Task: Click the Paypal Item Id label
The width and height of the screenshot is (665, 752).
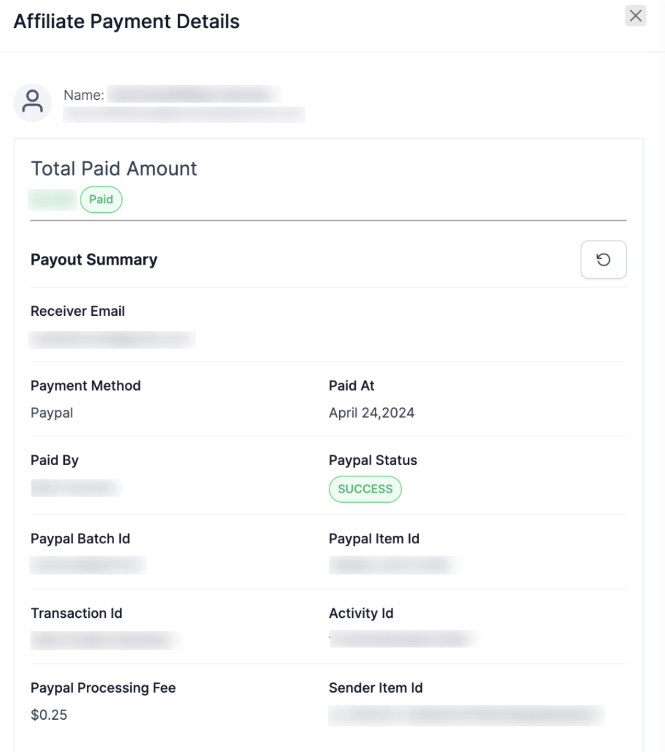Action: pyautogui.click(x=374, y=539)
